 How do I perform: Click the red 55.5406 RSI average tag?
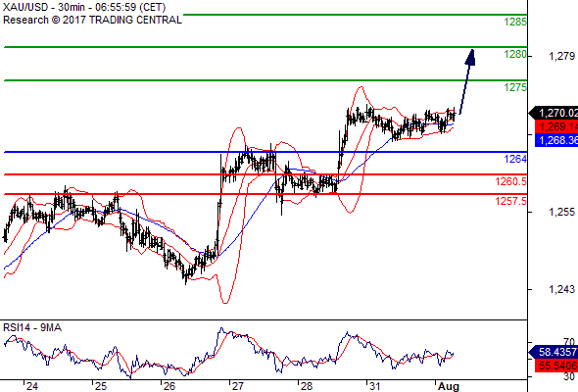[x=556, y=366]
